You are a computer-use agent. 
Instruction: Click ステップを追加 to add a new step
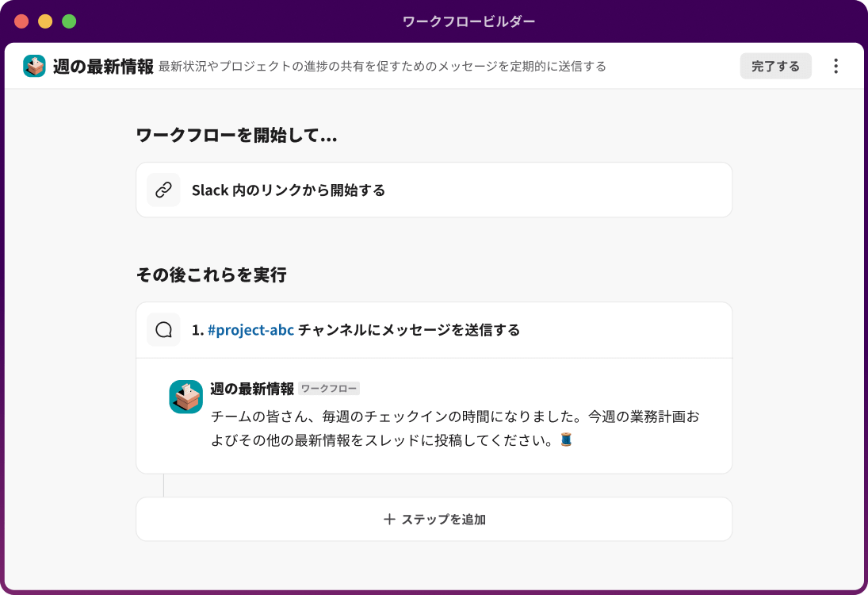443,519
